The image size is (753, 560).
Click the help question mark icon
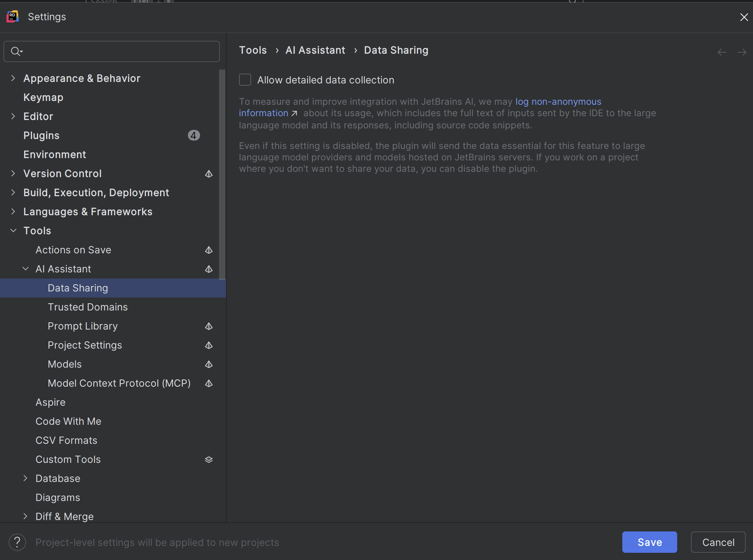pos(17,542)
